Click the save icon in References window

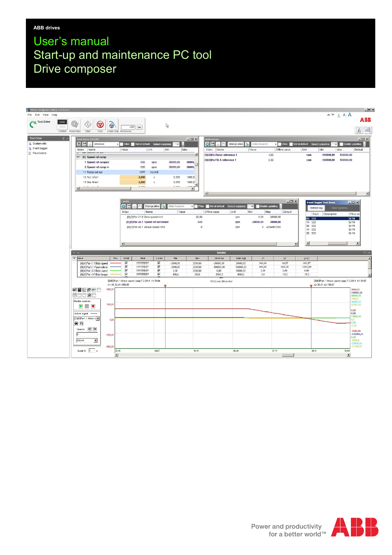pos(213,144)
